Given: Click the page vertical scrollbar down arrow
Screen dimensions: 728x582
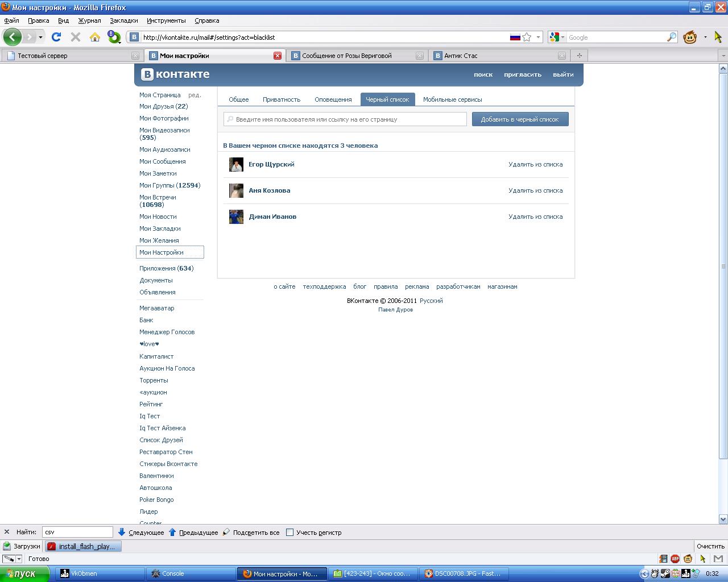Looking at the screenshot, I should point(723,519).
